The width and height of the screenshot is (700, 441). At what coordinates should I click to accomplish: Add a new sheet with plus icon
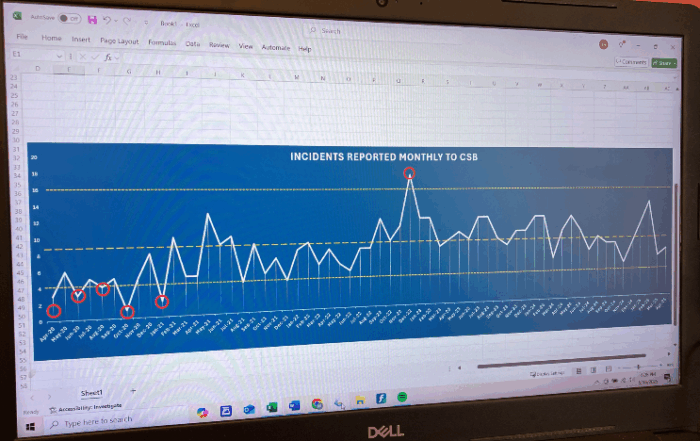click(133, 391)
